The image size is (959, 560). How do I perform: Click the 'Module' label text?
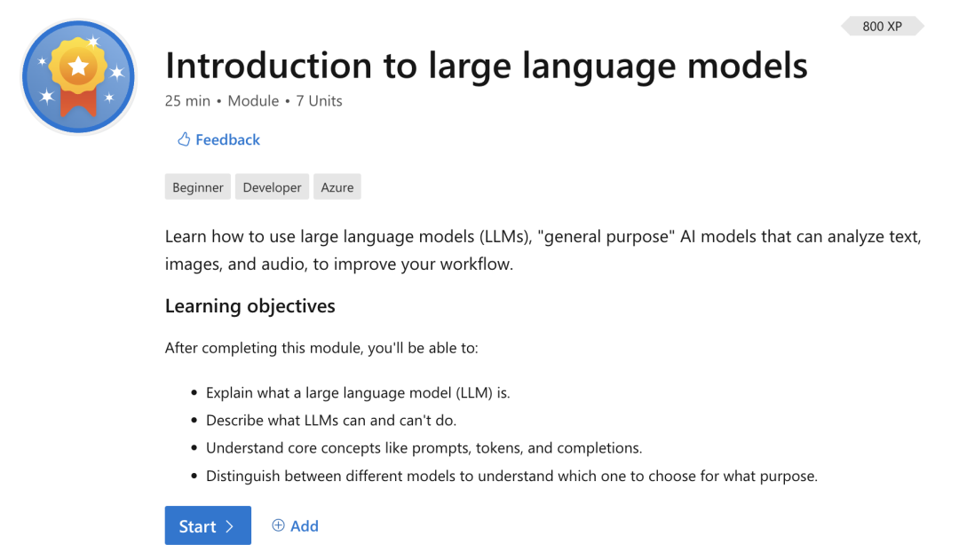(253, 101)
